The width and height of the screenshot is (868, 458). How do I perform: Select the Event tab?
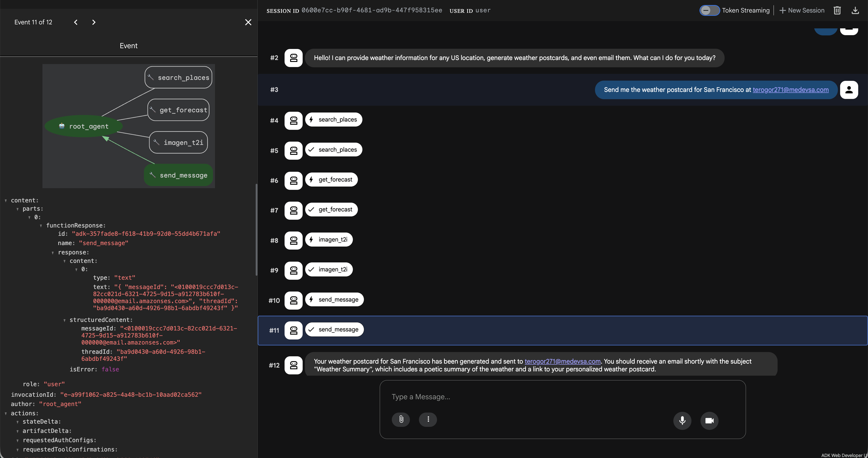pyautogui.click(x=128, y=45)
